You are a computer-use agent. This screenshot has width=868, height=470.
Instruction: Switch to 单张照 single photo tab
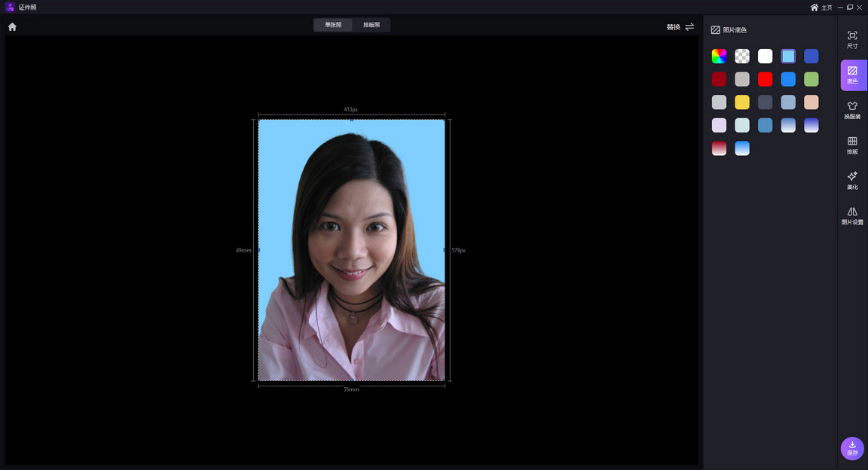[333, 25]
